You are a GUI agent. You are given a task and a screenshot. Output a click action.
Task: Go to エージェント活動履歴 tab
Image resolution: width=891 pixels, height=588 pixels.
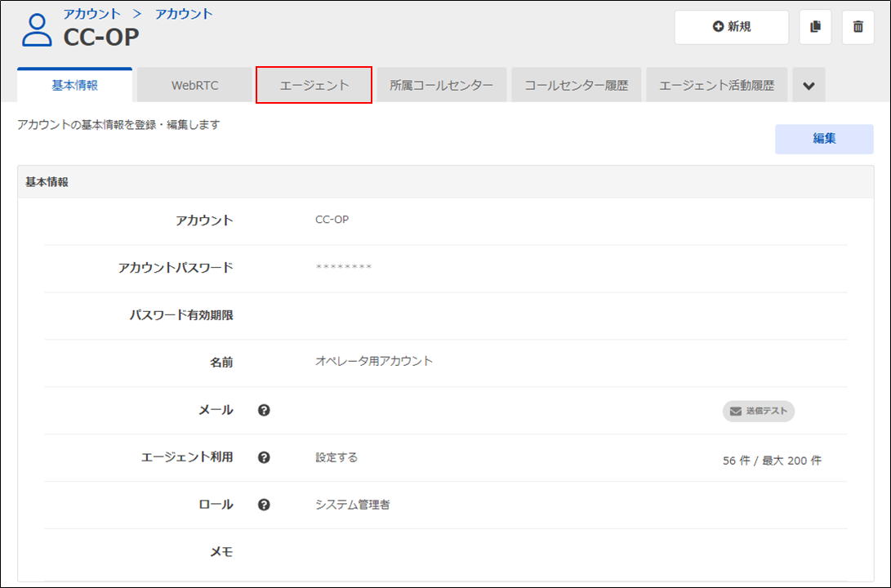[716, 86]
